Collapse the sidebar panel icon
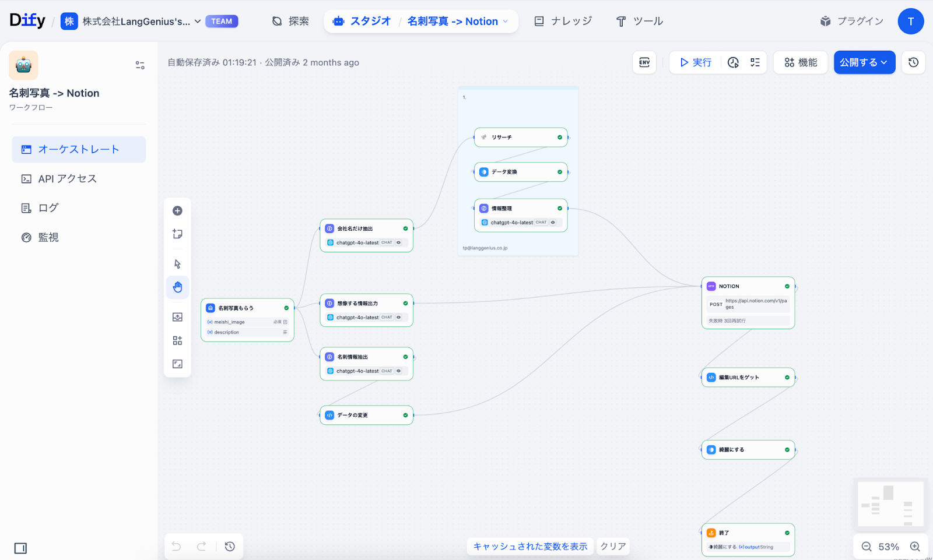The width and height of the screenshot is (933, 560). click(20, 548)
